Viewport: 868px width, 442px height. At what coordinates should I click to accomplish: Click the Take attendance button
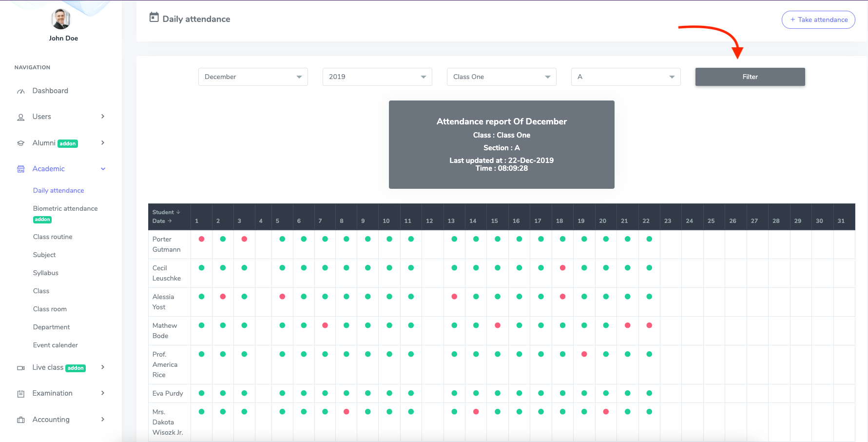(818, 20)
